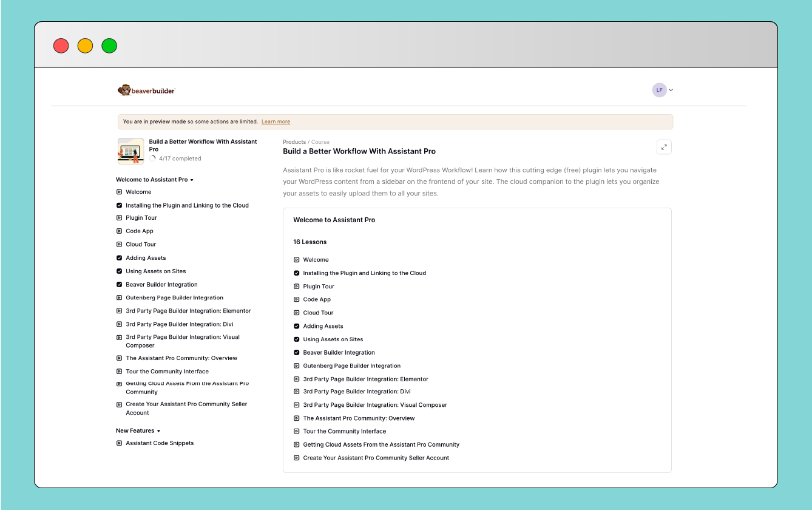Open Tour the Community Interface in main list
The image size is (812, 510).
pyautogui.click(x=344, y=431)
